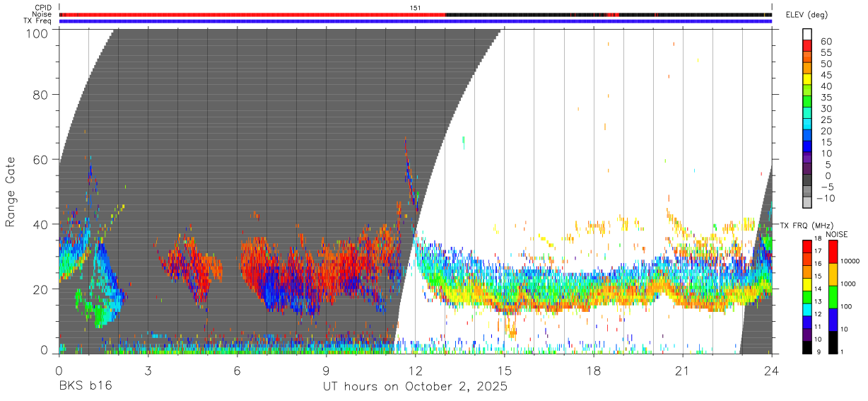Click the UT hours on October 2, 2025 title
868x401 pixels.
point(415,387)
